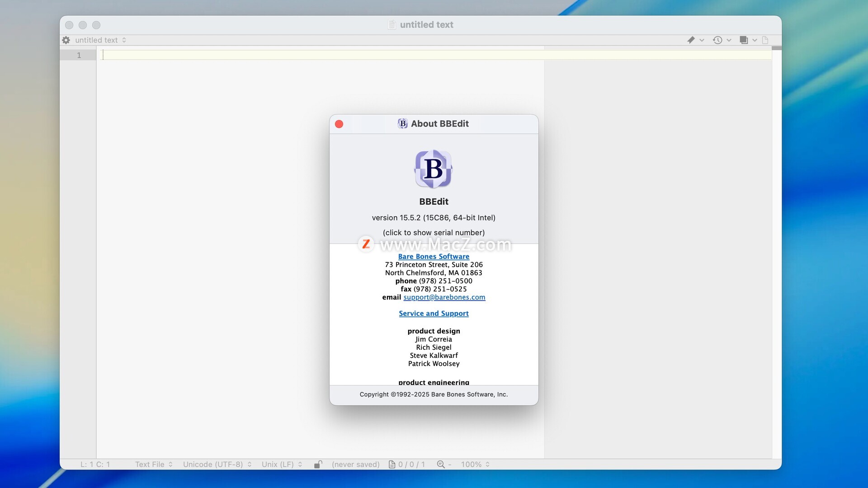The height and width of the screenshot is (488, 868).
Task: Click the North Chelmsford, MA 01863 line
Action: pos(434,272)
